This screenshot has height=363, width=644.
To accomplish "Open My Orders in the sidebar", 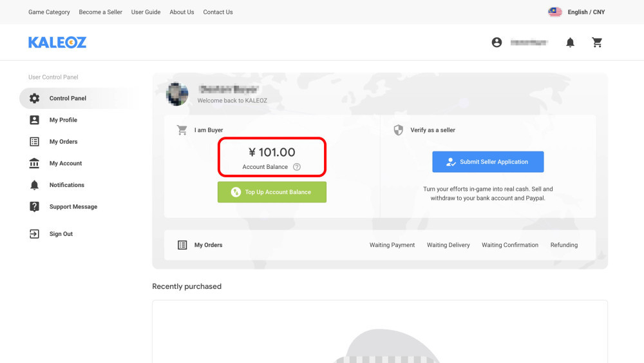I will click(63, 142).
